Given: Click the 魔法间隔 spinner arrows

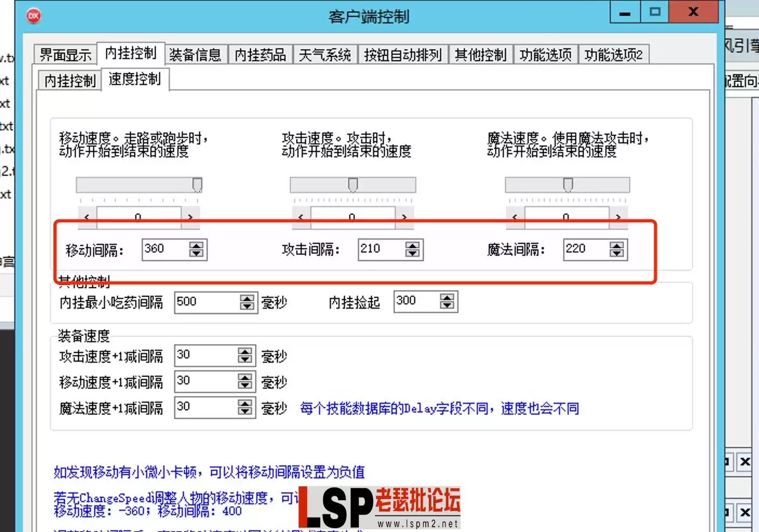Looking at the screenshot, I should click(x=617, y=249).
